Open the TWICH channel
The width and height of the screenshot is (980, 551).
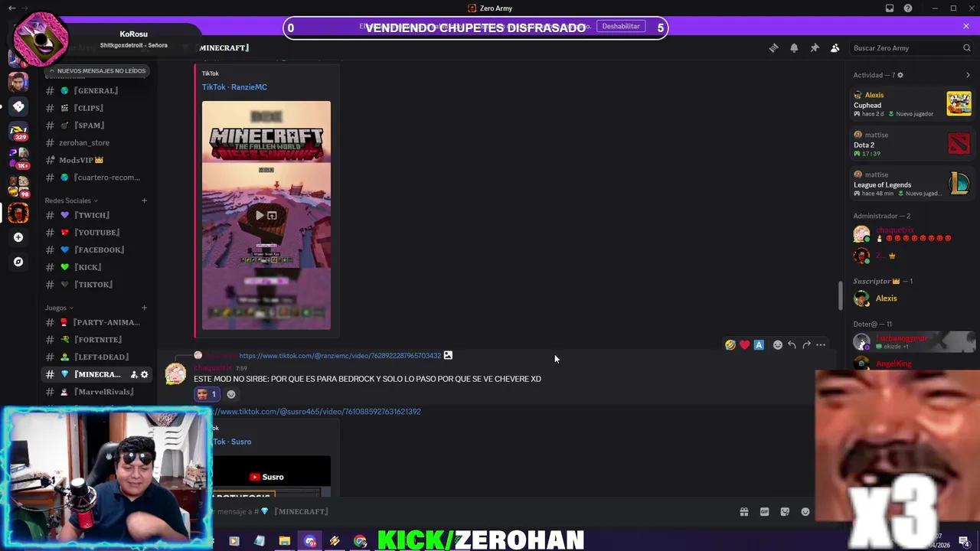(96, 215)
